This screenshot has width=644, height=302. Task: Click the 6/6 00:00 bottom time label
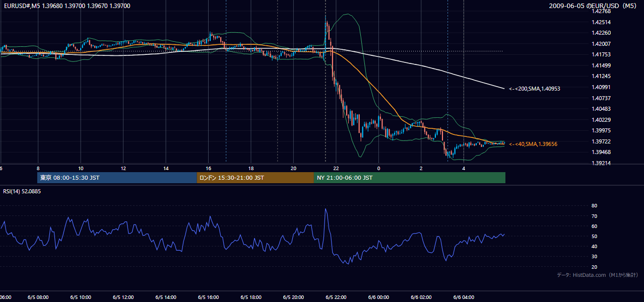tap(378, 297)
